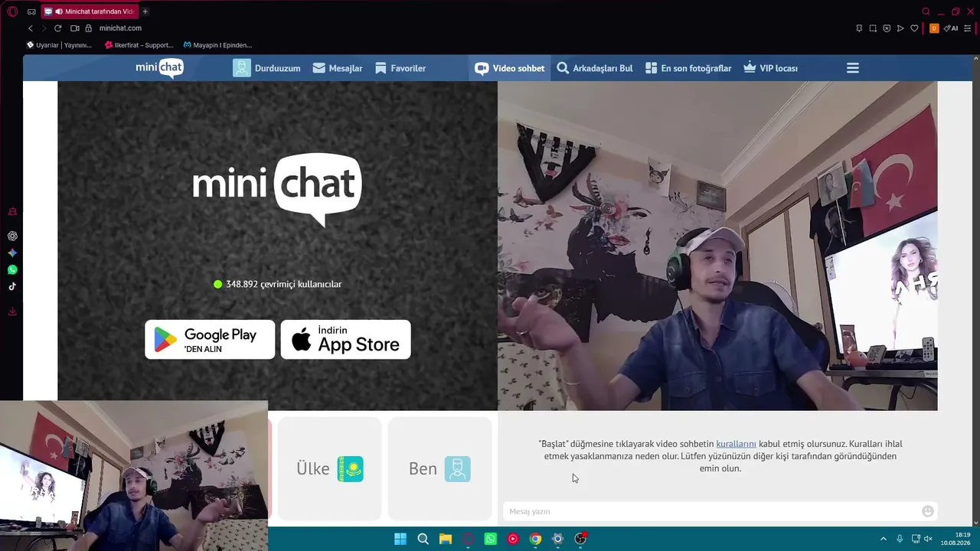The image size is (980, 551).
Task: Unmute the system volume tray icon
Action: tap(929, 539)
